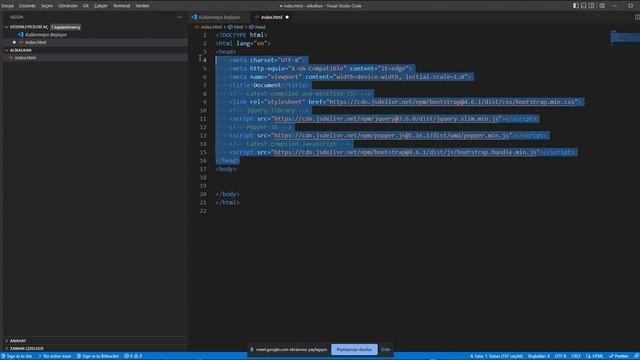
Task: Click Sign in to Bitbucket status item
Action: [x=98, y=356]
